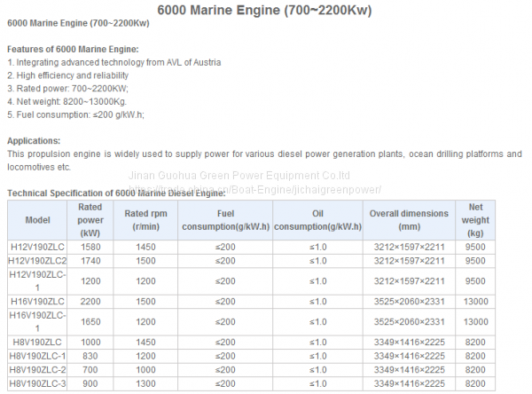Select the 'Overall dimensions (mm)' column header
The image size is (532, 394).
409,219
